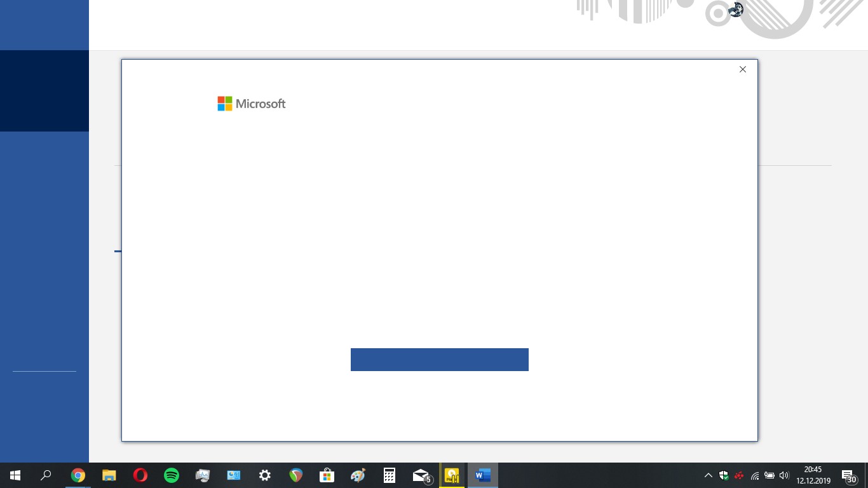
Task: Open Wi-Fi network settings tray icon
Action: click(x=754, y=475)
